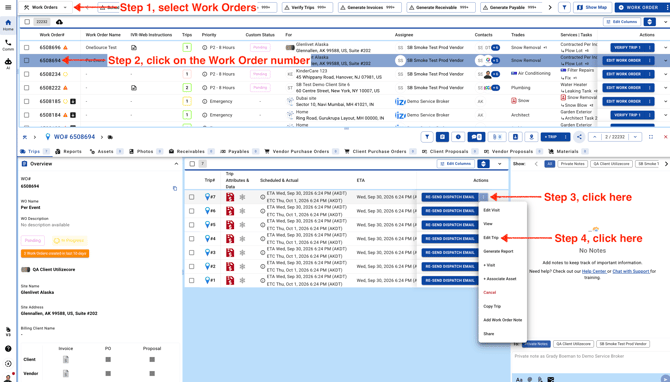Click the private note input field
Image resolution: width=670 pixels, height=382 pixels.
[590, 356]
